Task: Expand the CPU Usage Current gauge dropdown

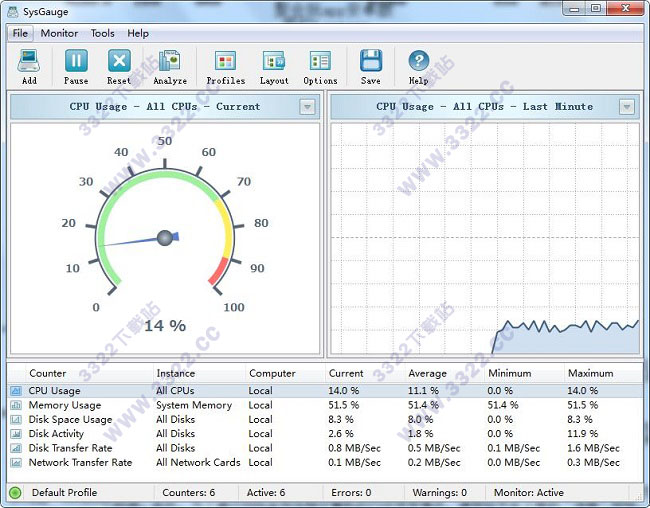Action: [307, 107]
